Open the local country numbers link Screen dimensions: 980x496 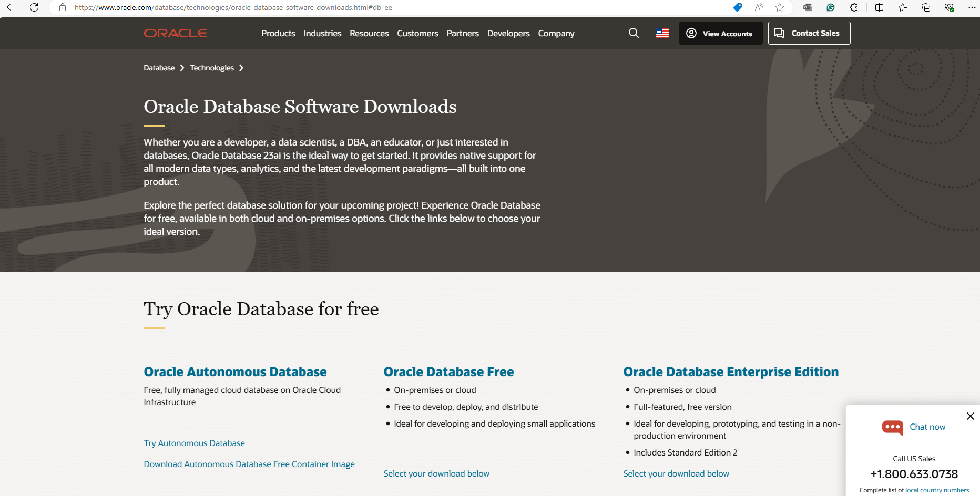coord(937,490)
